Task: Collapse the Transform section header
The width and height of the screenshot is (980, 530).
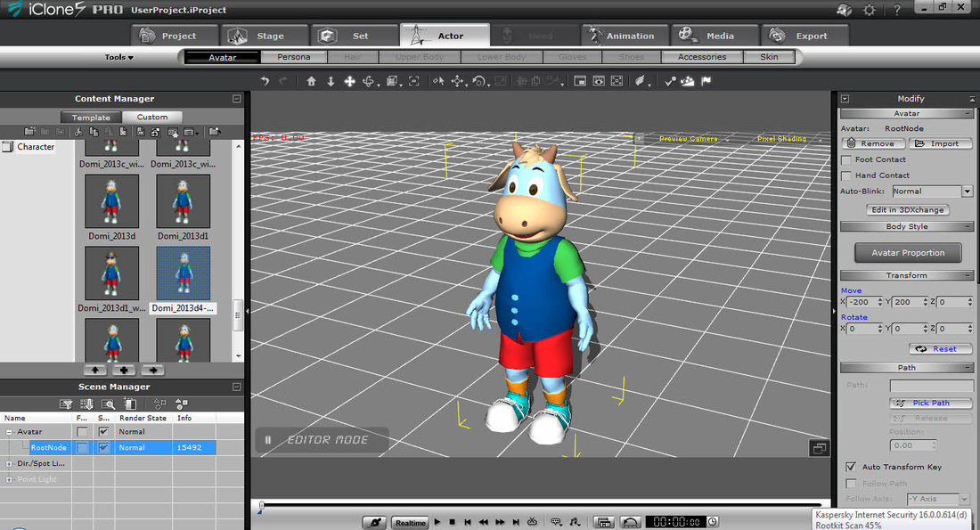Action: (968, 275)
